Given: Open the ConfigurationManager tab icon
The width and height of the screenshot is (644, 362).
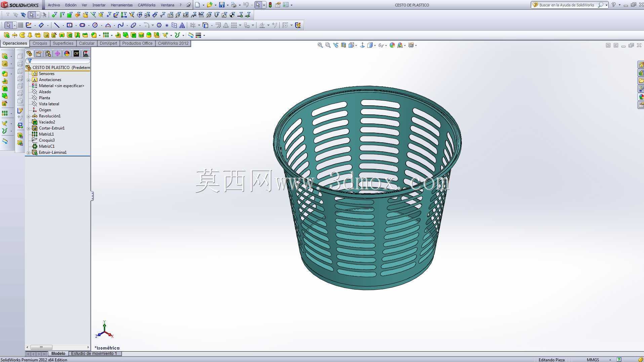Looking at the screenshot, I should pos(48,53).
